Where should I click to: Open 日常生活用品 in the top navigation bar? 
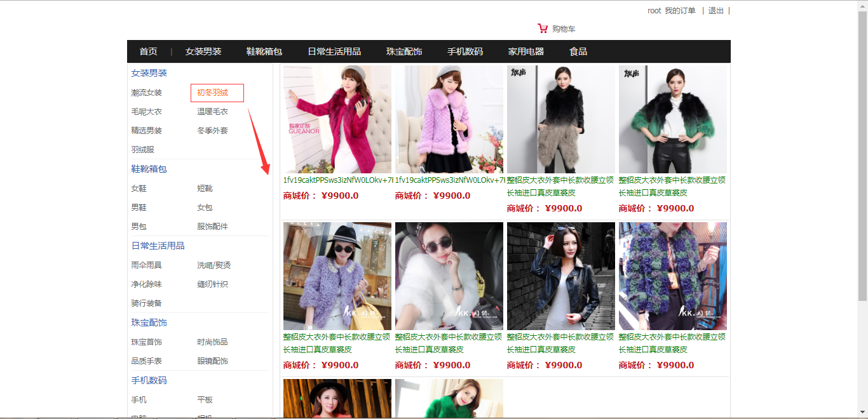(334, 51)
